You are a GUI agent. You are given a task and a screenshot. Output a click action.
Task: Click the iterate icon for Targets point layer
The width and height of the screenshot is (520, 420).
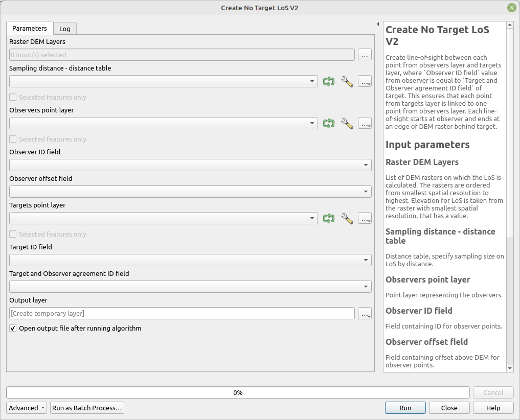[329, 218]
